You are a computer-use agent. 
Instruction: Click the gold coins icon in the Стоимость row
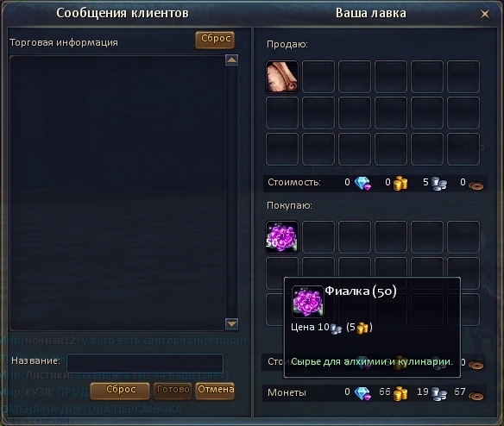click(x=400, y=184)
